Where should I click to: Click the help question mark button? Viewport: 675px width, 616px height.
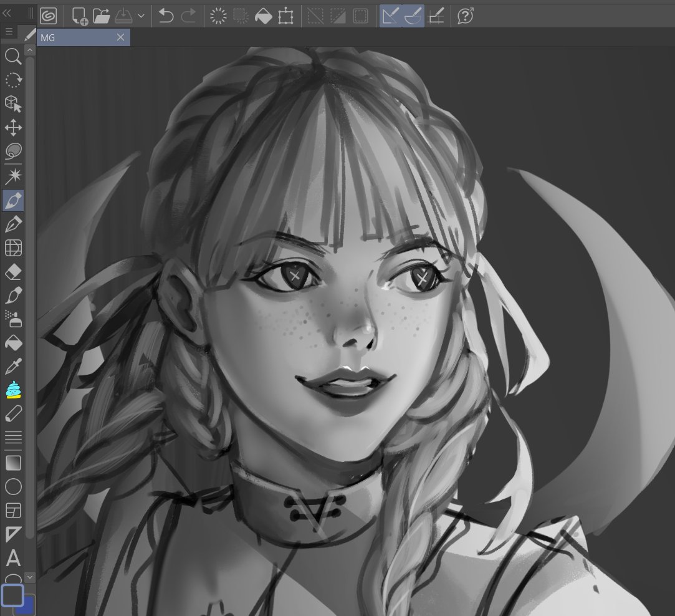click(464, 16)
